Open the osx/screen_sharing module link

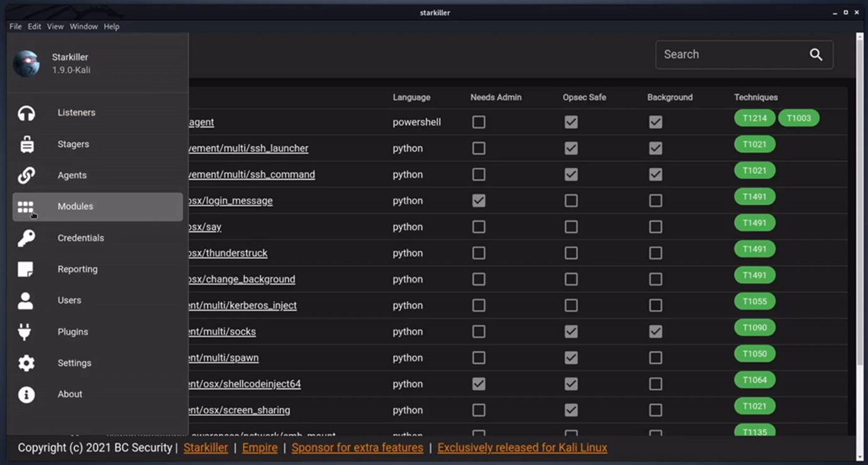(x=240, y=410)
